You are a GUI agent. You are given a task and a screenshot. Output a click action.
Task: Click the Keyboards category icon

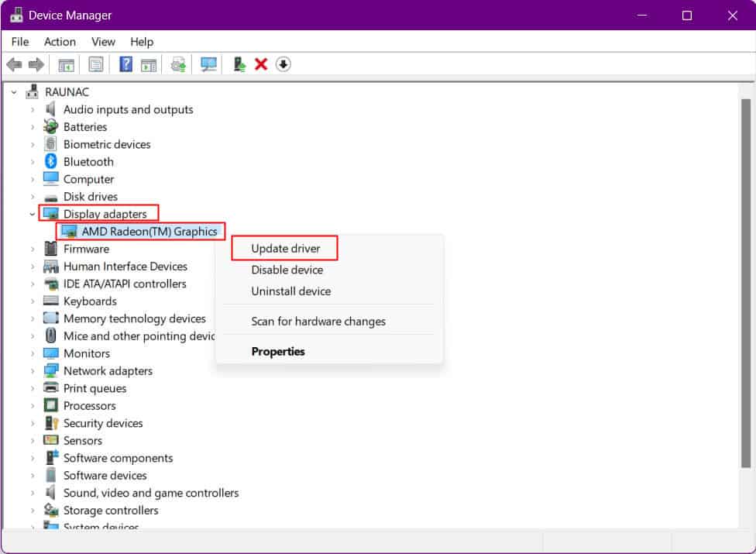pyautogui.click(x=50, y=301)
